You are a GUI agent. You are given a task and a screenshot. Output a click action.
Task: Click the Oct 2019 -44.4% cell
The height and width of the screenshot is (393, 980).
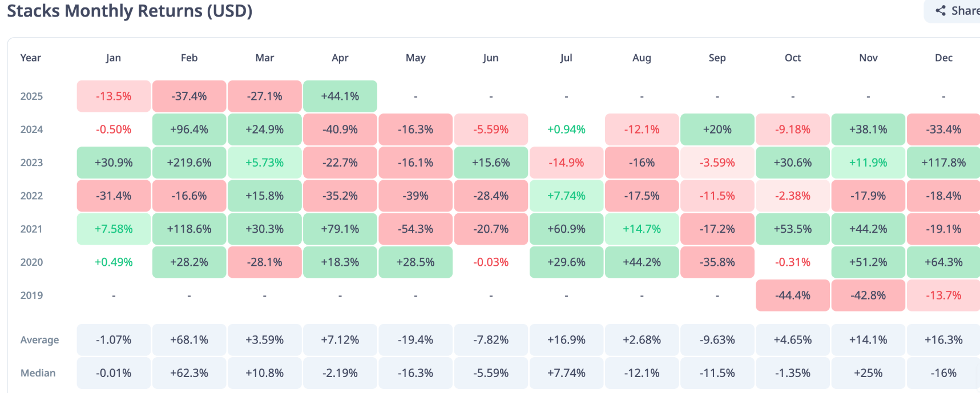(x=793, y=295)
